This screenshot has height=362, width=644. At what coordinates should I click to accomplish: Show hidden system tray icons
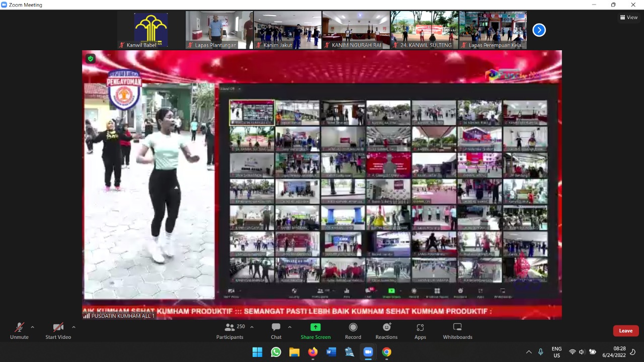(529, 352)
